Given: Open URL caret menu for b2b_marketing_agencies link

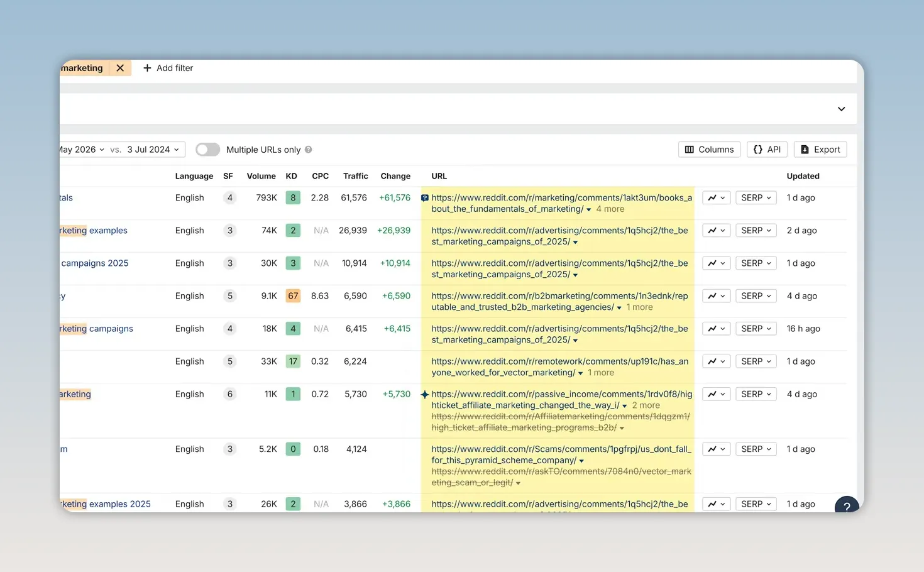Looking at the screenshot, I should click(619, 308).
